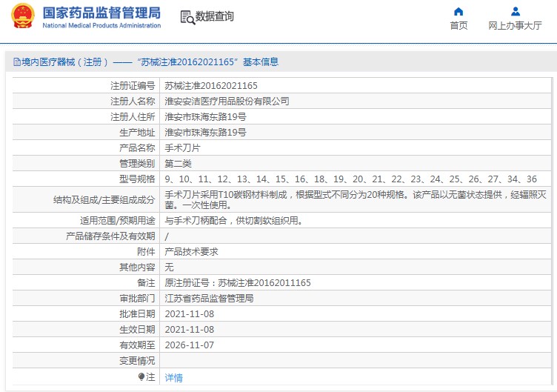This screenshot has height=392, width=557.
Task: Go to 首页 via home icon
Action: tap(458, 12)
